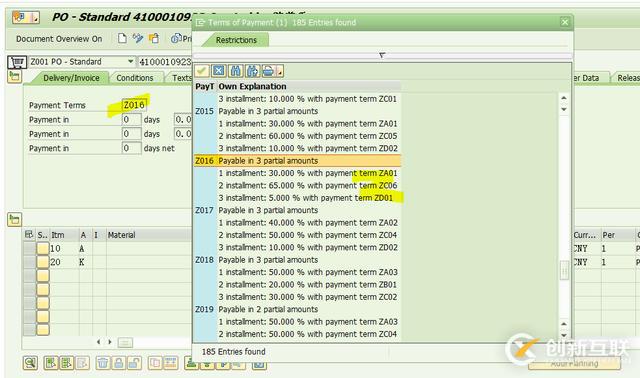Open the Restrictions tab in popup
The width and height of the screenshot is (640, 378).
pyautogui.click(x=236, y=40)
